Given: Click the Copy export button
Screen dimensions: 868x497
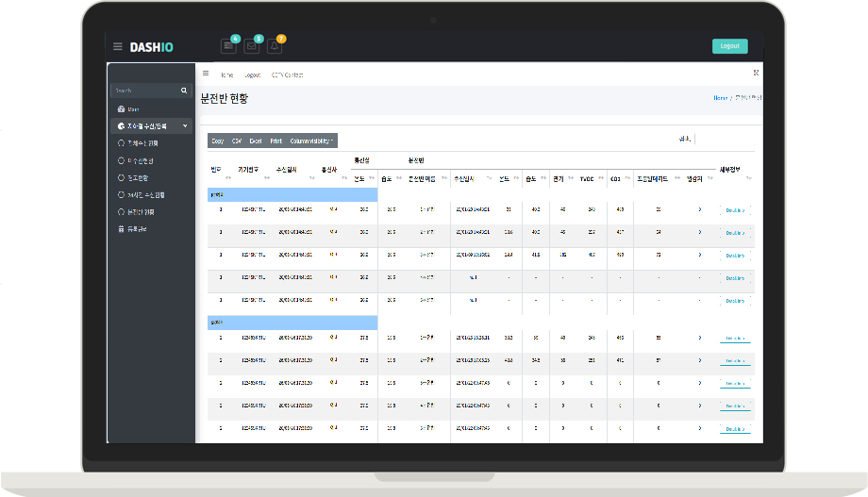Looking at the screenshot, I should coord(218,141).
